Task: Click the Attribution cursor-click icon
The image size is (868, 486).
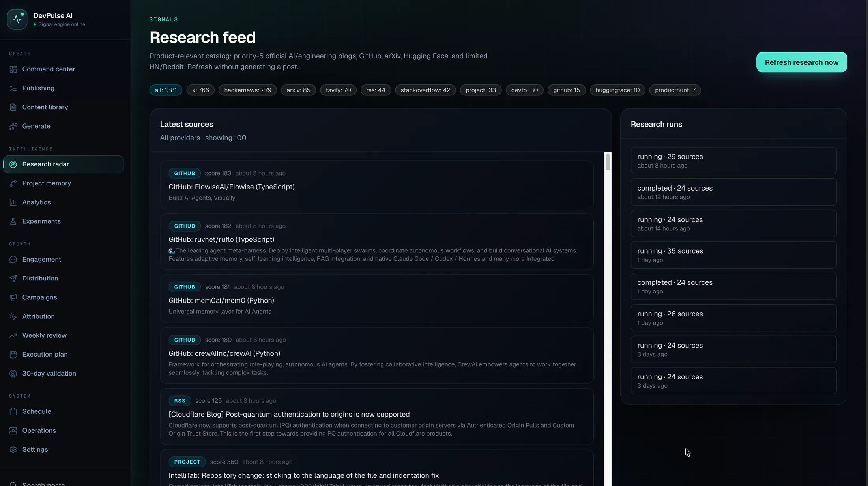Action: pos(13,316)
